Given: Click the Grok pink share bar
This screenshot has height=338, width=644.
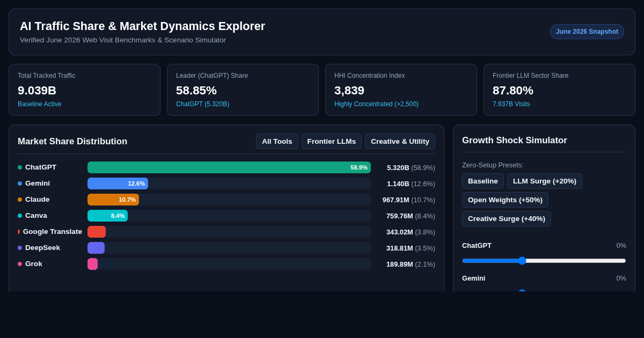Looking at the screenshot, I should pyautogui.click(x=92, y=264).
